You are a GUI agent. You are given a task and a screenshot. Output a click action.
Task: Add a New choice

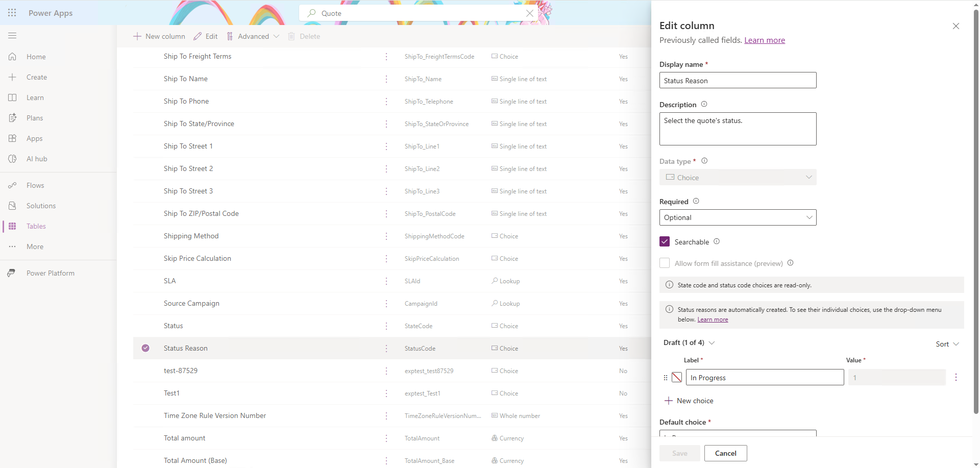coord(689,401)
